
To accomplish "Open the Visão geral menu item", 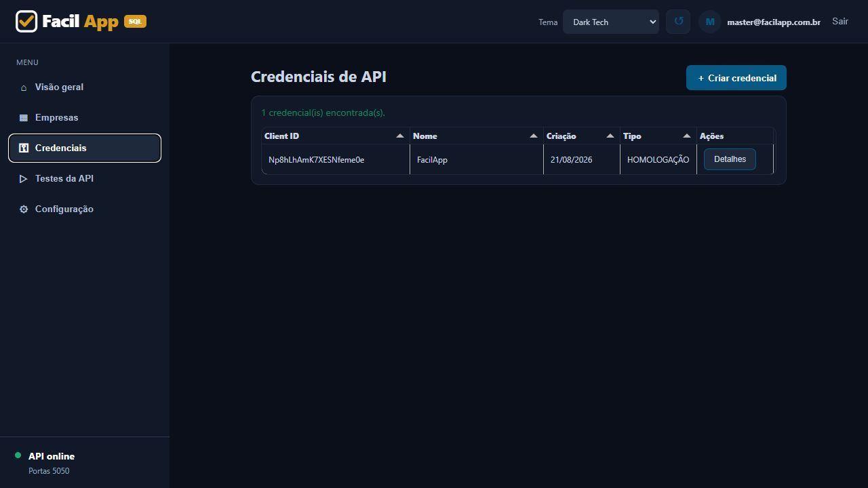I will 85,87.
